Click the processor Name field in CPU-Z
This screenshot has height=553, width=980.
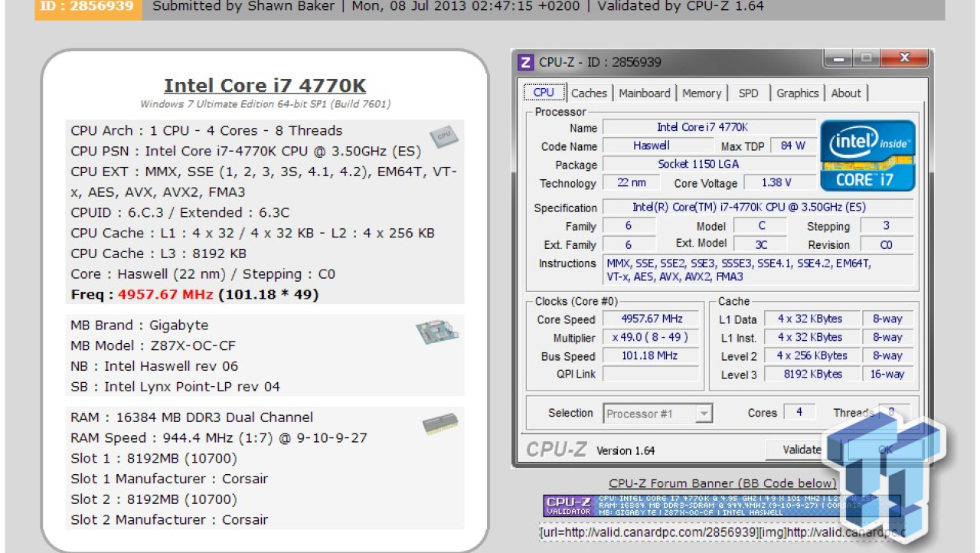pos(710,127)
